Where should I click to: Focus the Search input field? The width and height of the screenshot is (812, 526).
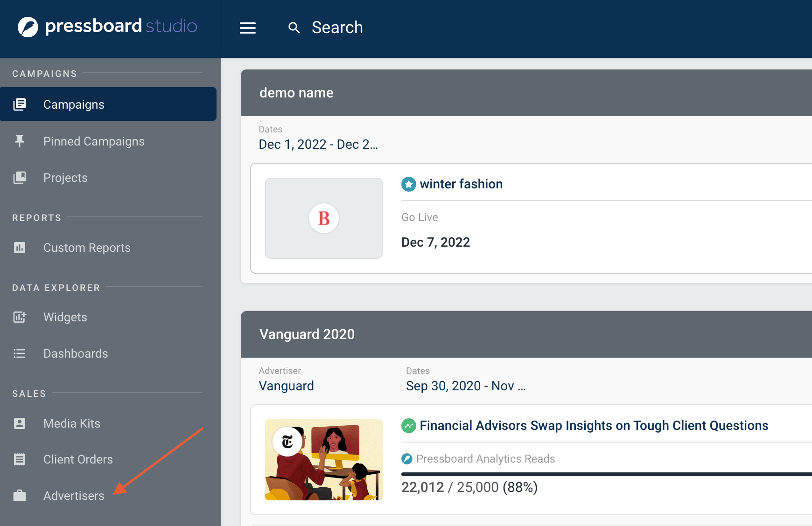coord(337,28)
